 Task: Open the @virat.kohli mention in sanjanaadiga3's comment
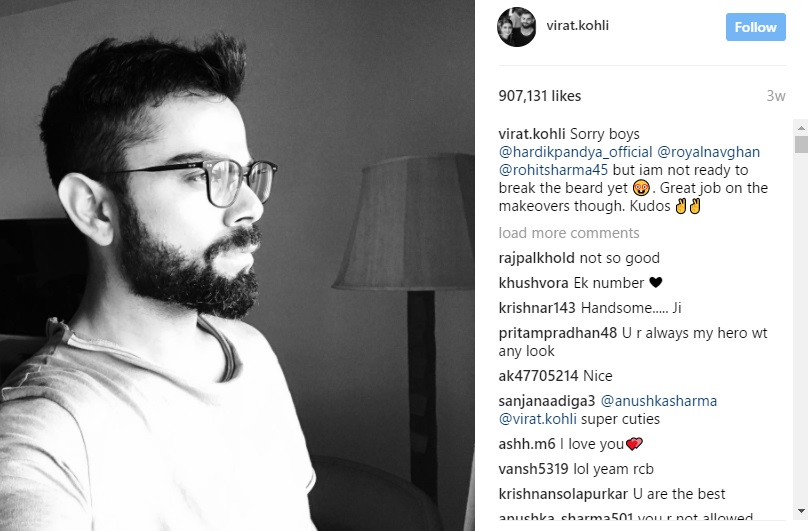[537, 419]
